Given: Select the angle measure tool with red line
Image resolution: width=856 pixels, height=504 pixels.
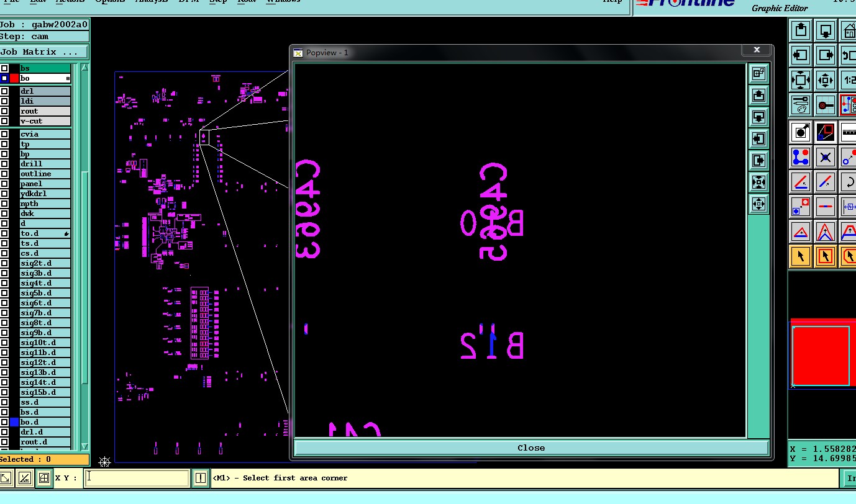Looking at the screenshot, I should click(x=801, y=182).
